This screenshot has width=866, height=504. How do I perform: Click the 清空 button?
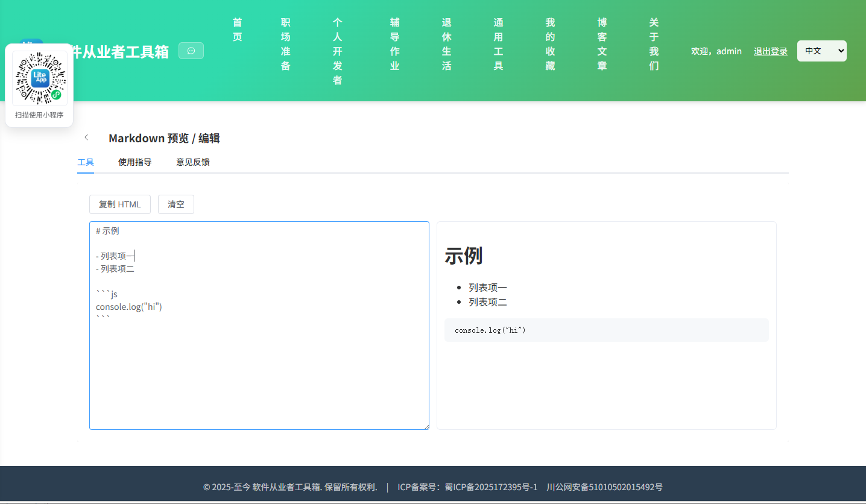point(176,204)
